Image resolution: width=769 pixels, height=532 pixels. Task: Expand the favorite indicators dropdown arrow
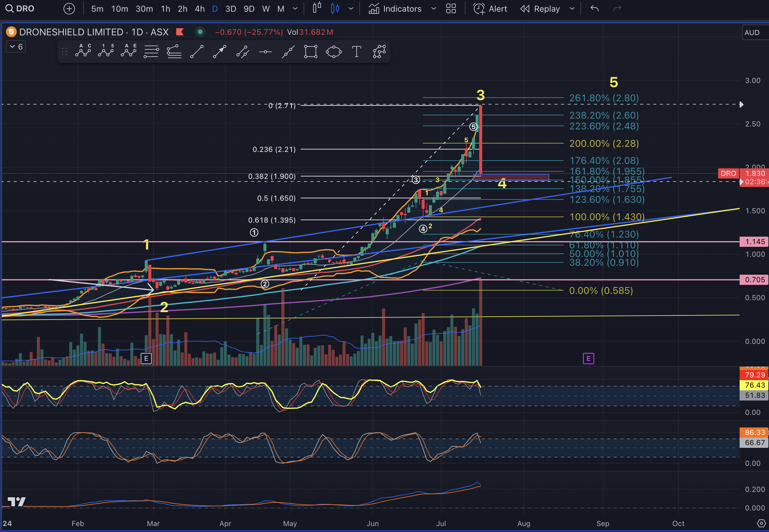coord(434,9)
